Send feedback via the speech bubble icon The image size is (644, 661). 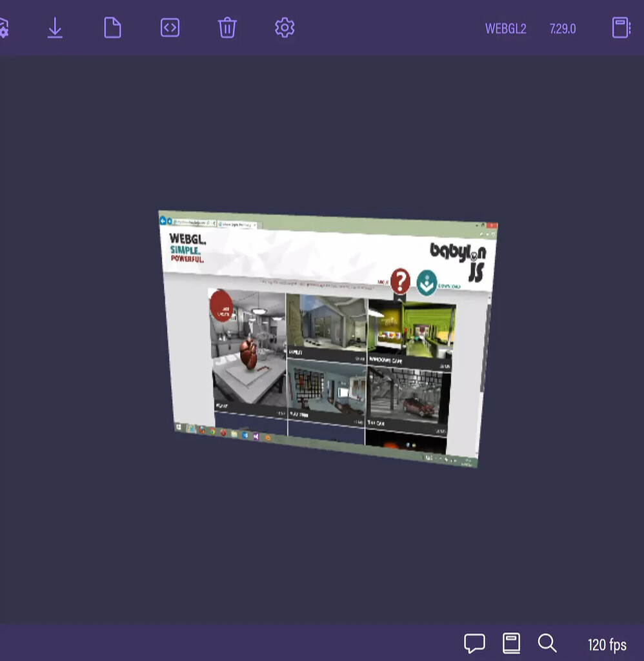pyautogui.click(x=474, y=643)
